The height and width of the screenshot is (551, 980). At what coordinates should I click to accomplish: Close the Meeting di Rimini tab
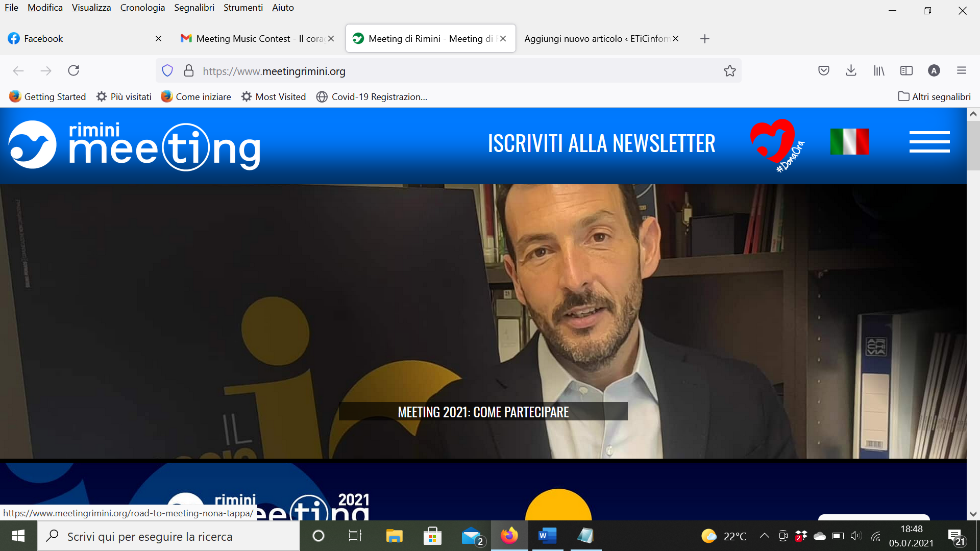(x=503, y=39)
